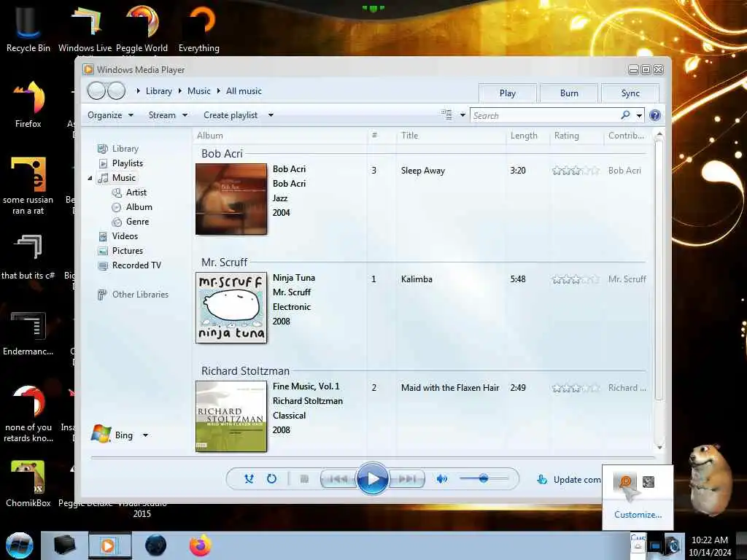Turn on shuffle in the player controls
This screenshot has height=560, width=747.
[249, 478]
